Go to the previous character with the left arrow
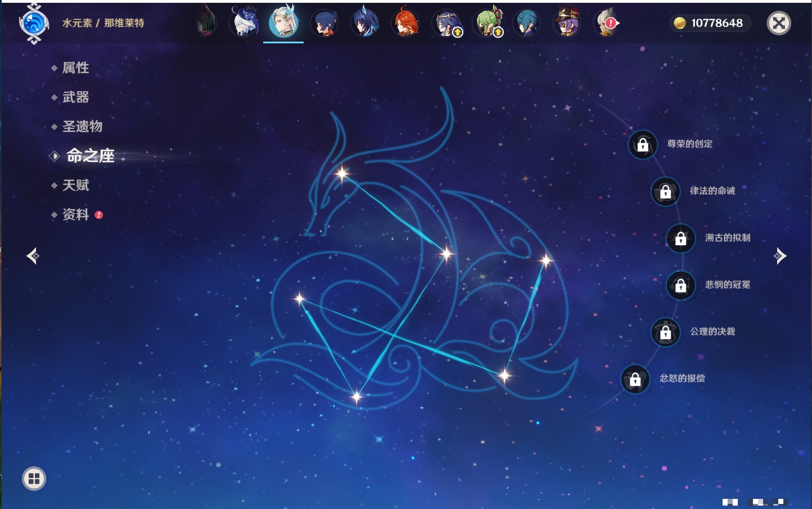Image resolution: width=812 pixels, height=509 pixels. tap(33, 256)
